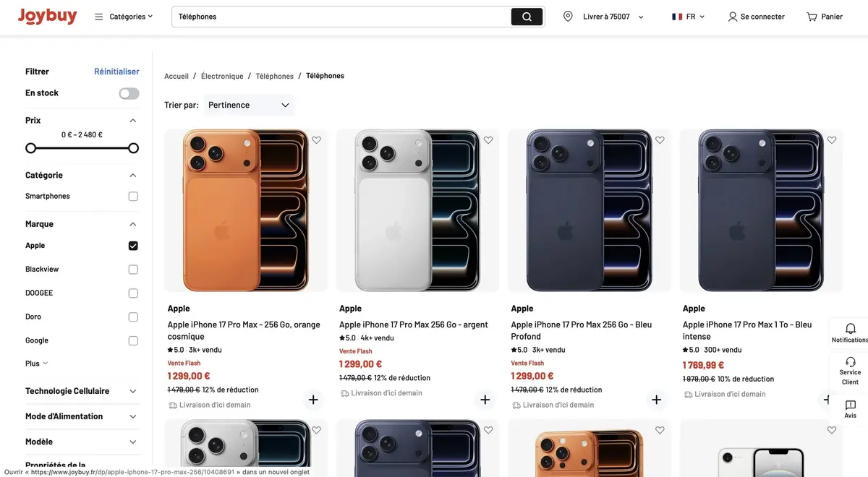
Task: Click the Téléphones breadcrumb link
Action: point(274,75)
